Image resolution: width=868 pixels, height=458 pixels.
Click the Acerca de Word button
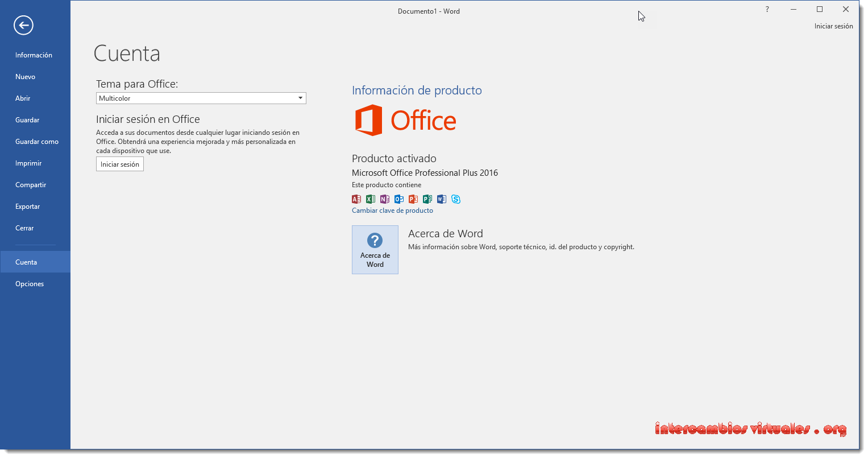(x=375, y=250)
